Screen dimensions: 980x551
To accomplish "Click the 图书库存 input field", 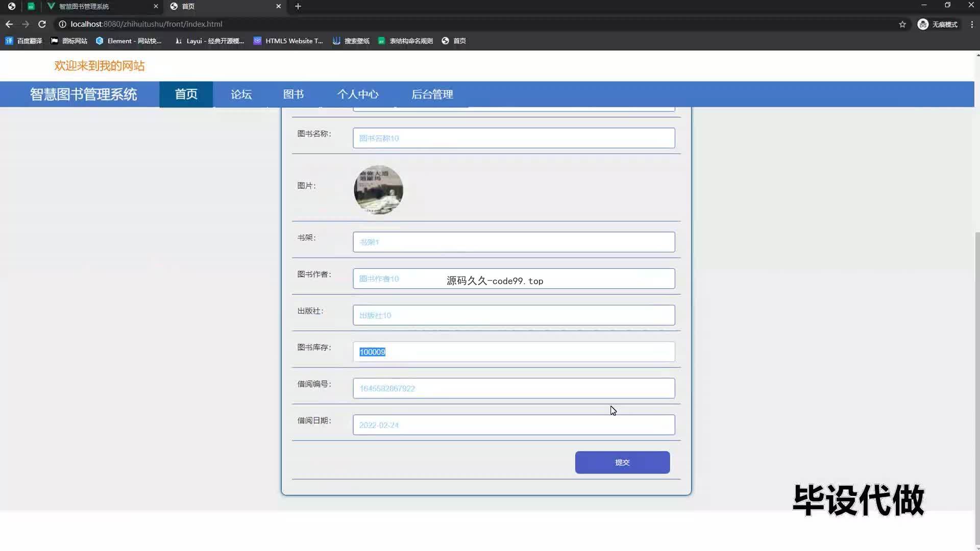I will coord(513,352).
